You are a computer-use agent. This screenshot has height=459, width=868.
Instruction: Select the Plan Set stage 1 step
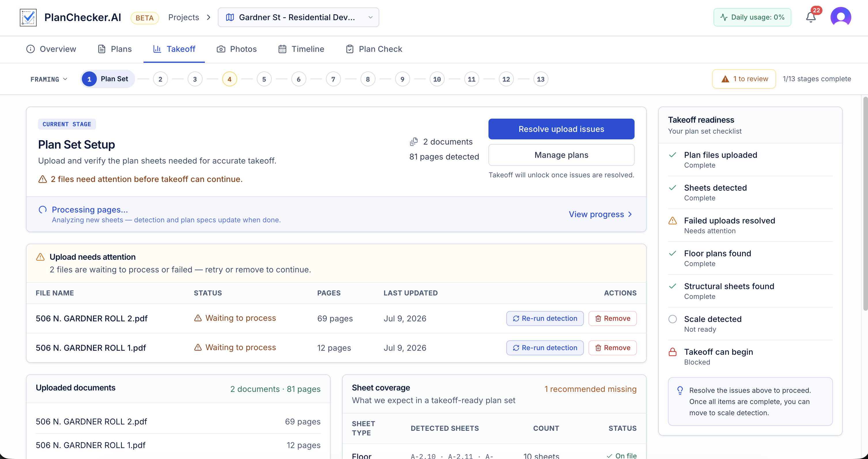click(107, 79)
